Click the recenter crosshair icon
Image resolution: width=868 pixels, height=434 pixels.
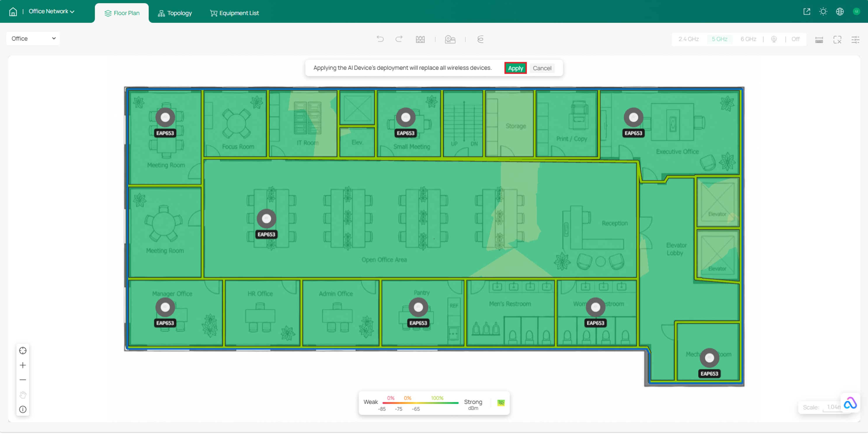tap(23, 351)
